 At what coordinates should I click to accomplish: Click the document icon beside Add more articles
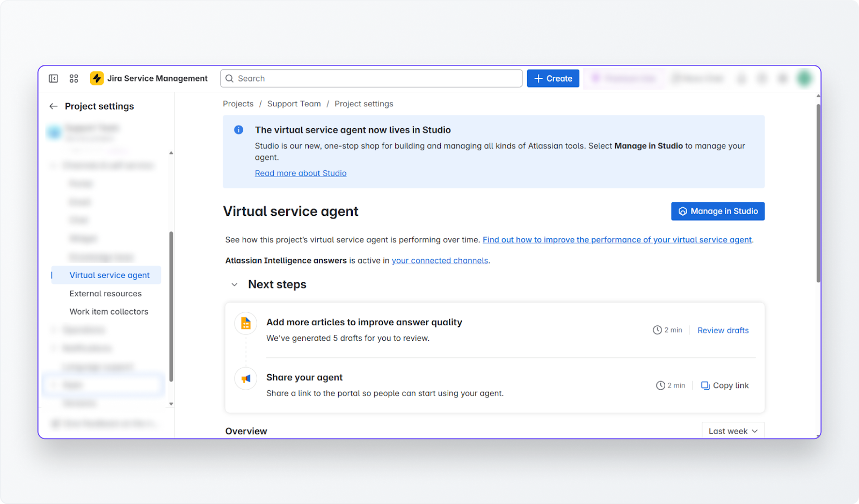(x=245, y=323)
